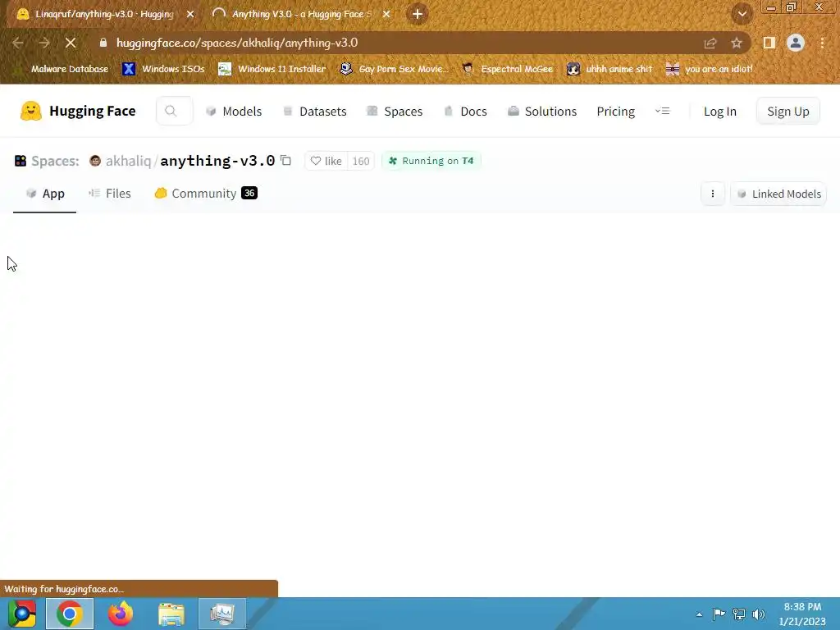The height and width of the screenshot is (630, 840).
Task: Open the Windows 11 Installer bookmark
Action: click(272, 69)
